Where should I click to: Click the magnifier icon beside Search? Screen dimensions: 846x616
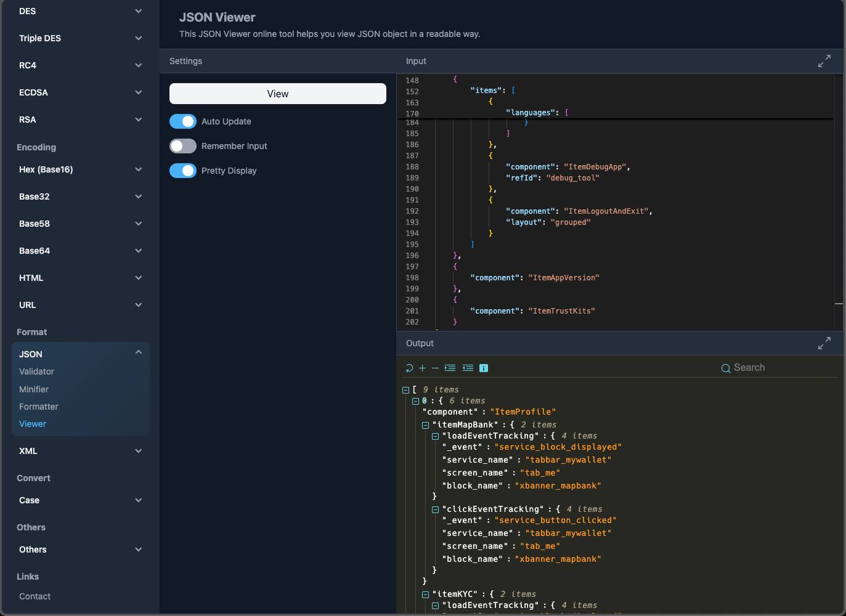[726, 368]
